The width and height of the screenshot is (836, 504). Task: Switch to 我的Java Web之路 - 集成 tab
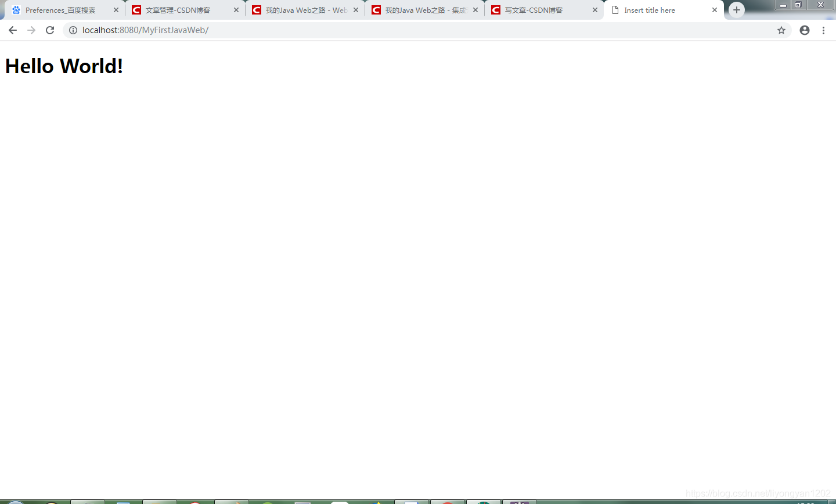click(x=424, y=10)
